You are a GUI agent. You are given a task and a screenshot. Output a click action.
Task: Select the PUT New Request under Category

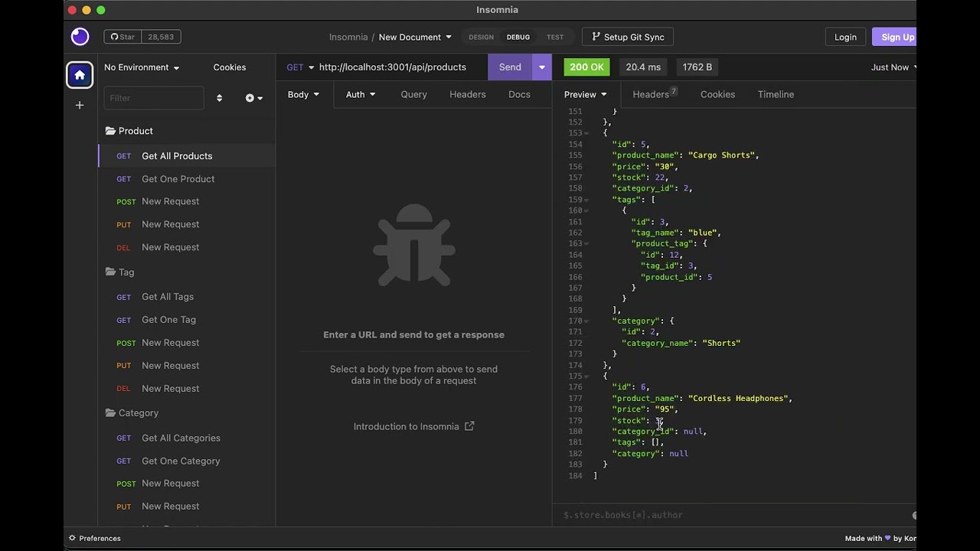tap(187, 507)
